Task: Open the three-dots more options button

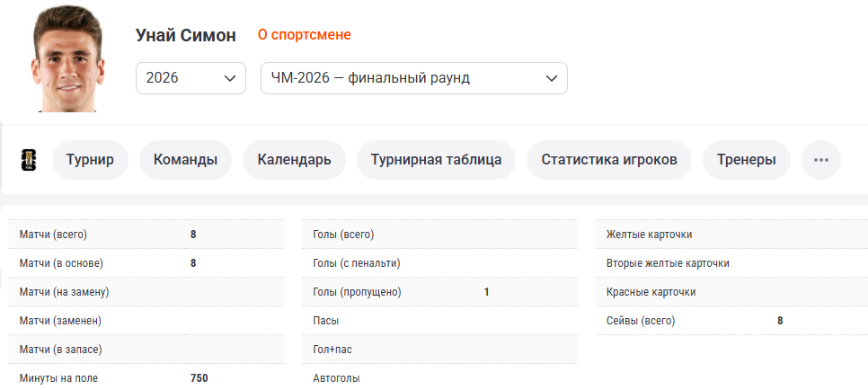Action: click(x=821, y=160)
